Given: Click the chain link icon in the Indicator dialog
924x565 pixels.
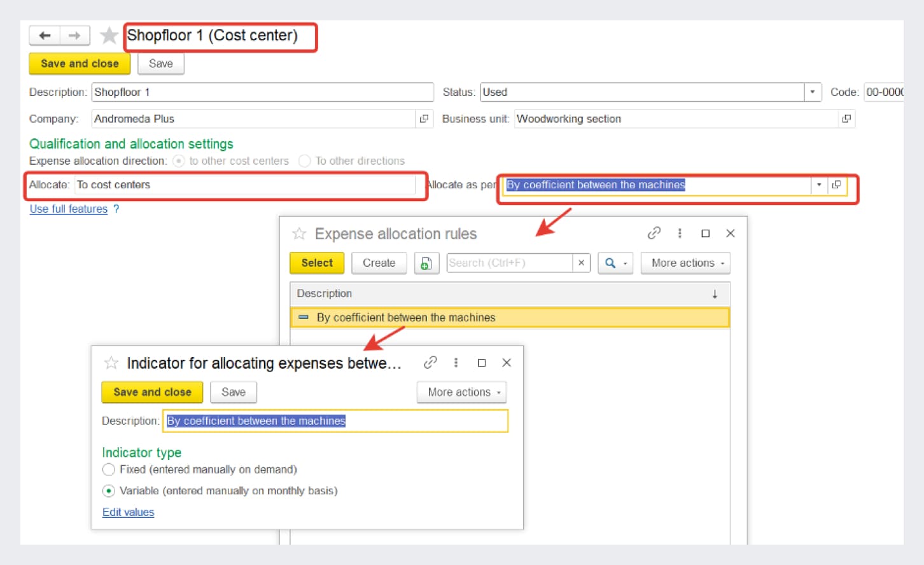Looking at the screenshot, I should (x=430, y=363).
